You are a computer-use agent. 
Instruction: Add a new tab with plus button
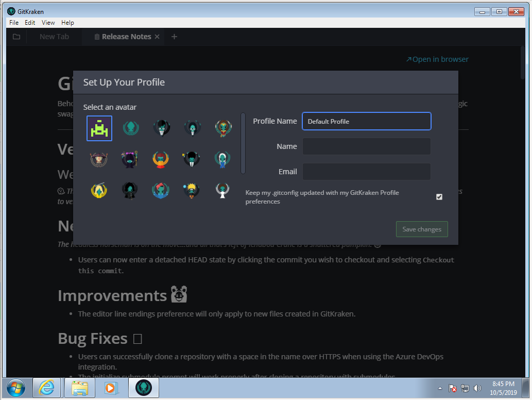[x=174, y=37]
